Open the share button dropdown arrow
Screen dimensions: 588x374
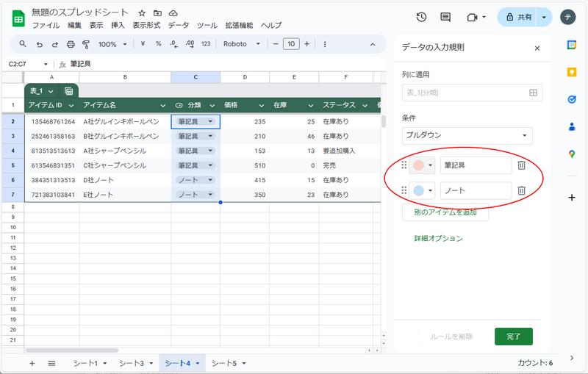click(544, 17)
